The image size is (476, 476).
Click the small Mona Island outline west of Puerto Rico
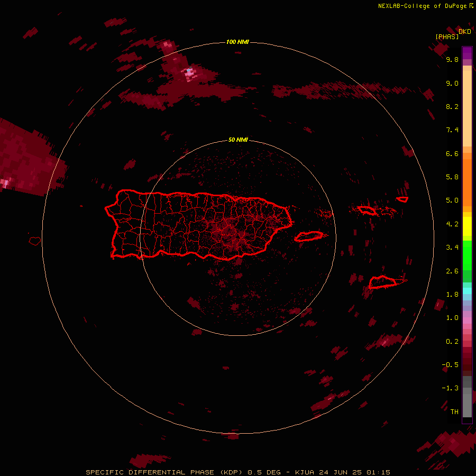tap(35, 241)
